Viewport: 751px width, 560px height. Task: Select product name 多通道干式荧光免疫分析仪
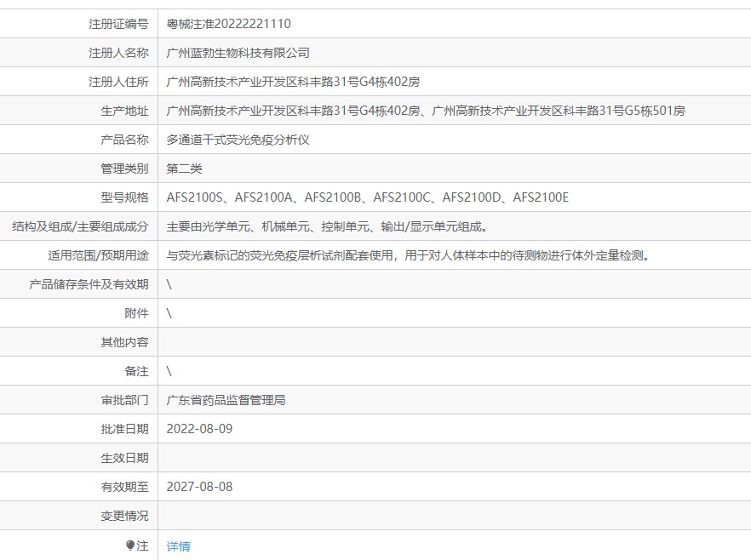point(238,140)
